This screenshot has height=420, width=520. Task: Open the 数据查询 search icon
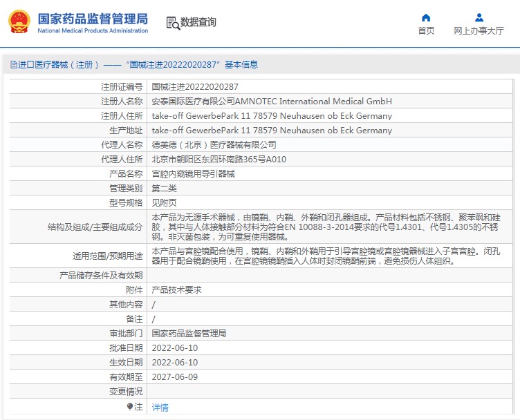pyautogui.click(x=173, y=23)
